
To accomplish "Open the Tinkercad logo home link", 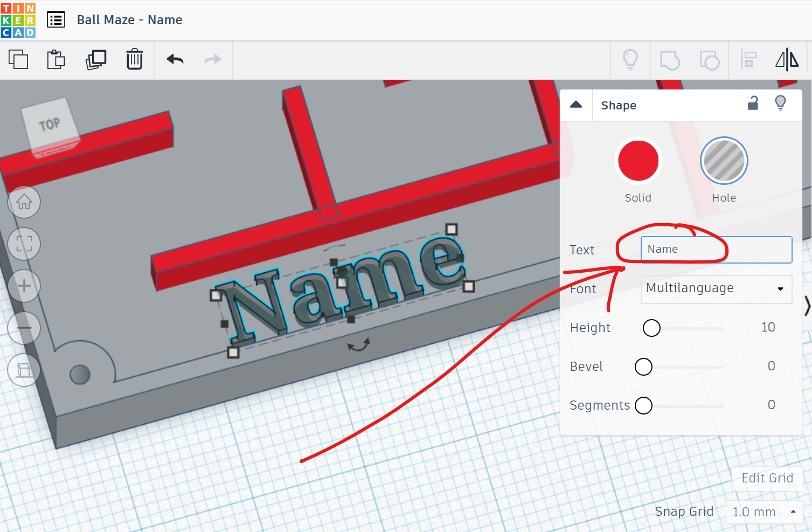I will 18,20.
